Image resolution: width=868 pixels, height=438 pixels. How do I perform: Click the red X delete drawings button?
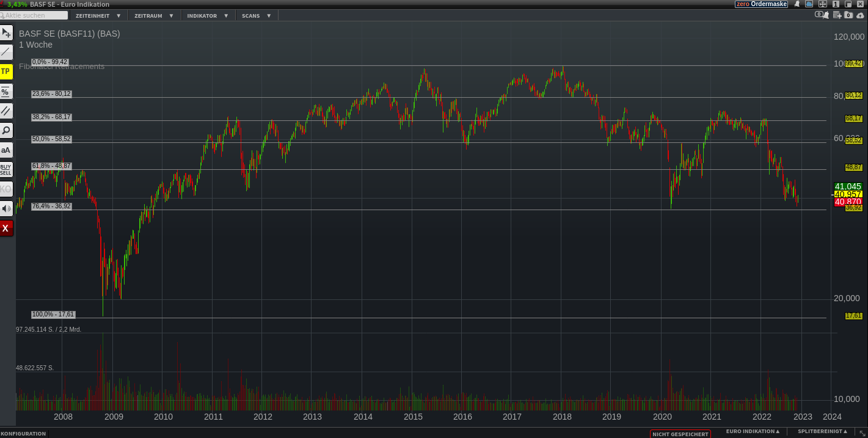6,228
